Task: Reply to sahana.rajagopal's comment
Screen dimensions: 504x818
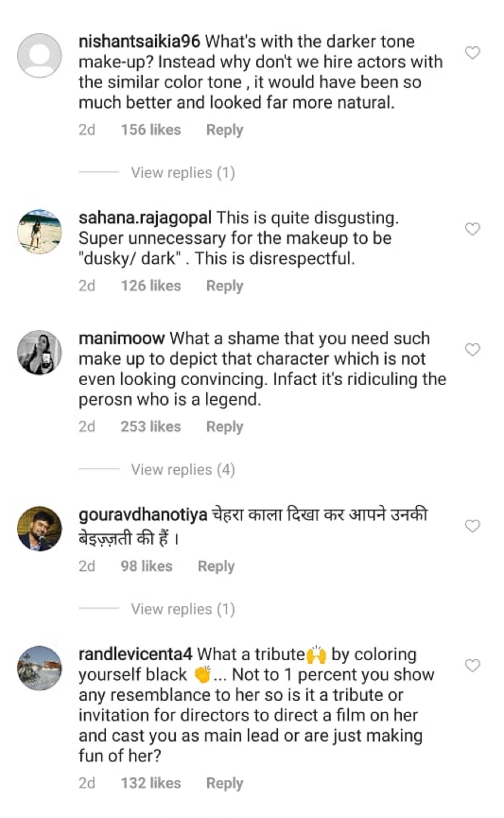Action: (x=225, y=286)
